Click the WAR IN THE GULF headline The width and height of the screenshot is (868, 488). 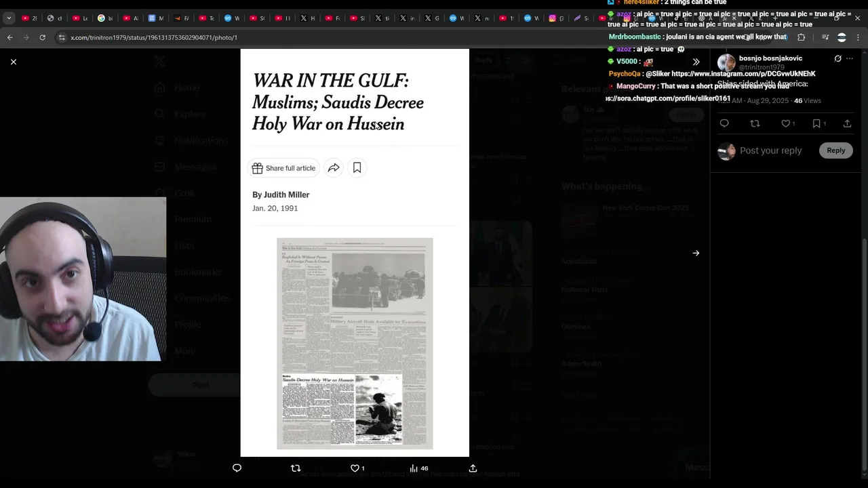click(x=338, y=102)
